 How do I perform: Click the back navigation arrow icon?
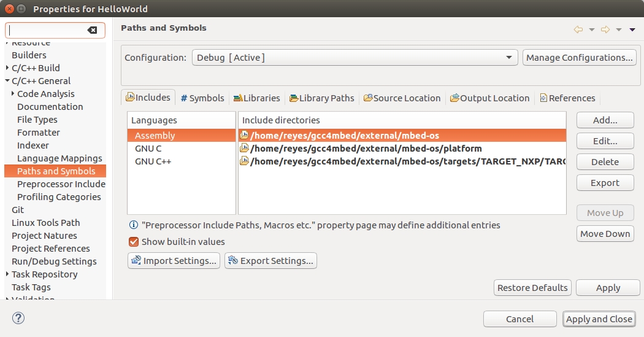pyautogui.click(x=578, y=29)
